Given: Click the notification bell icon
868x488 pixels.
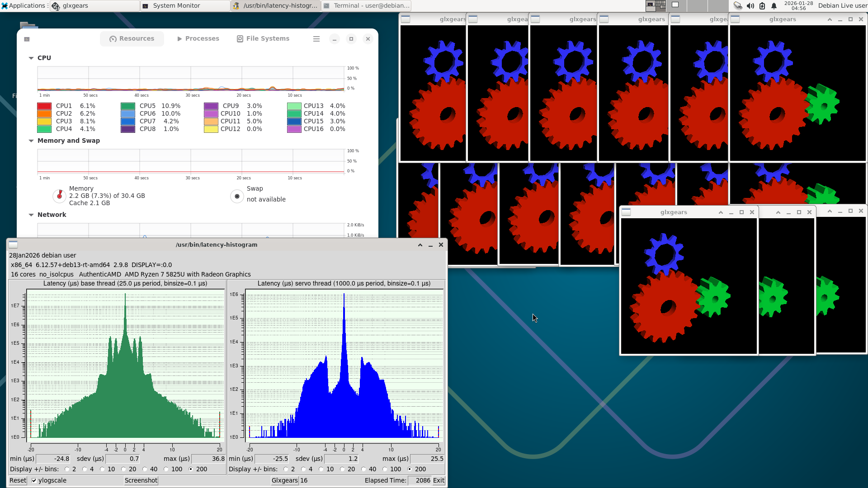Looking at the screenshot, I should [x=774, y=6].
